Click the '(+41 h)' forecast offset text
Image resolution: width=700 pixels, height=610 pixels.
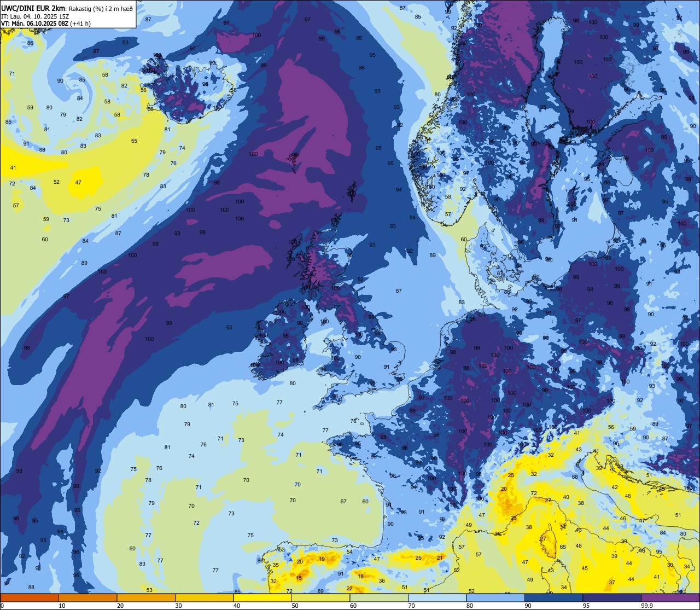80,24
